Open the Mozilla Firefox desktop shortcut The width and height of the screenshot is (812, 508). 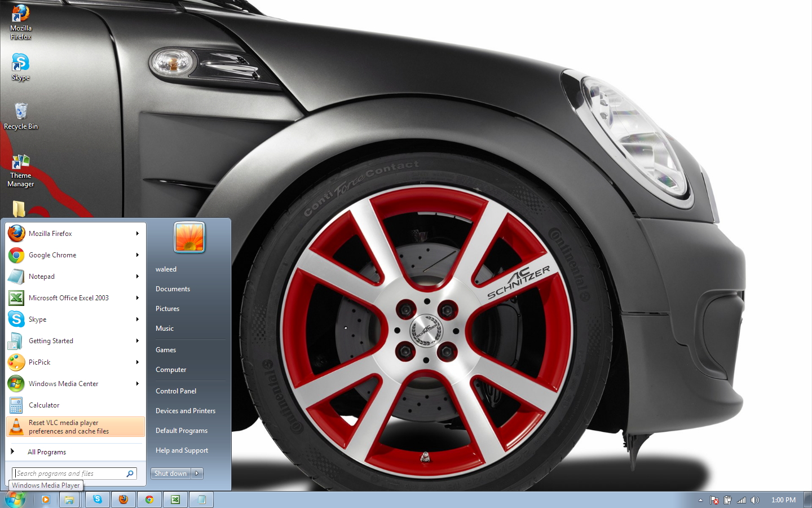(21, 22)
